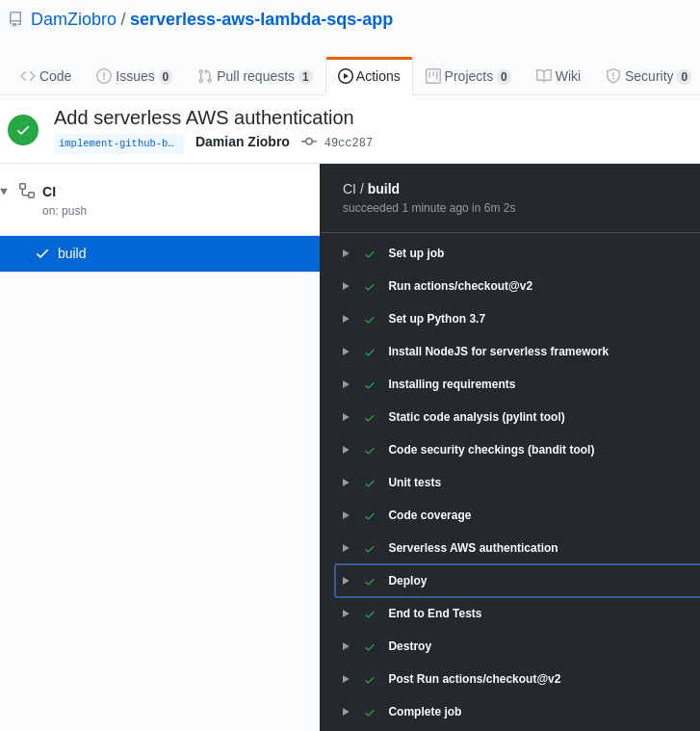Screen dimensions: 700x731
Task: Expand the End to End Tests arrow
Action: point(346,614)
